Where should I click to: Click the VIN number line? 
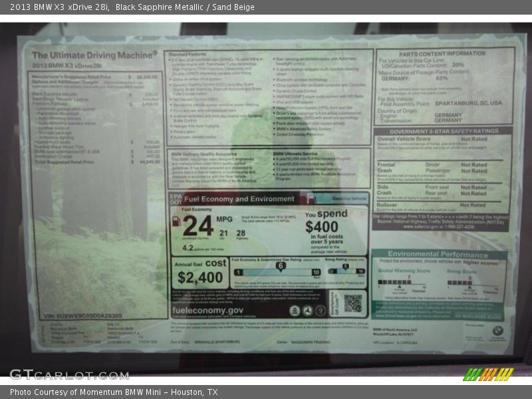pyautogui.click(x=82, y=316)
